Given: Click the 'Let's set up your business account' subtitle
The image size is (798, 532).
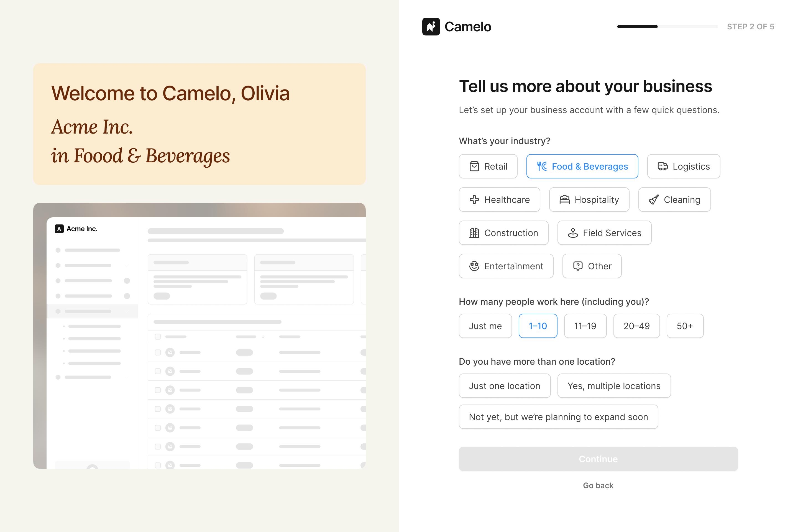Looking at the screenshot, I should [x=589, y=110].
